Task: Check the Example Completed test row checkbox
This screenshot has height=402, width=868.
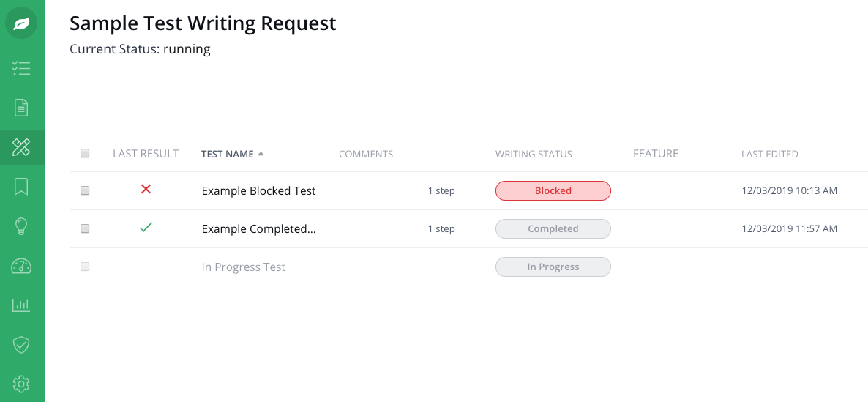Action: (85, 228)
